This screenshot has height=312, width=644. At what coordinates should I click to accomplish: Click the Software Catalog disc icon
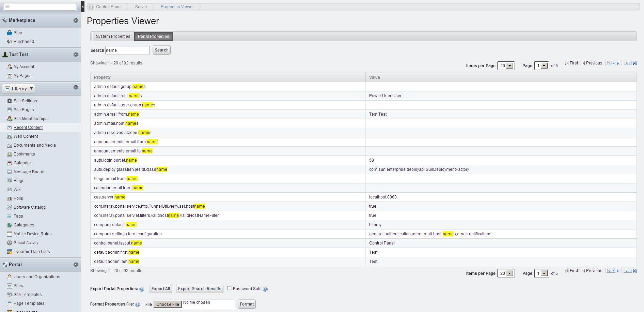click(x=10, y=207)
